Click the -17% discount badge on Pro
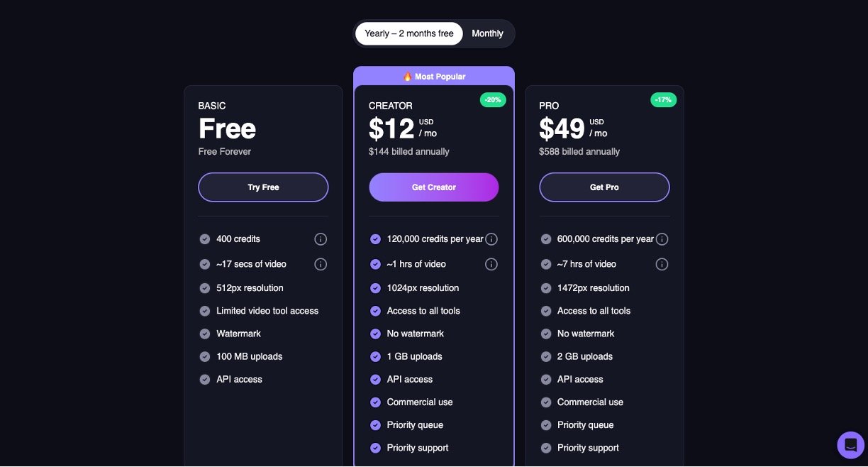Viewport: 868px width, 467px height. 663,100
